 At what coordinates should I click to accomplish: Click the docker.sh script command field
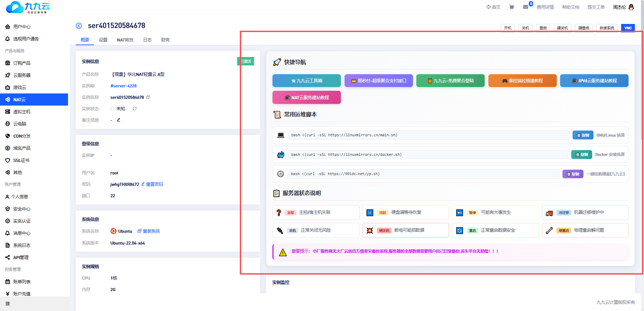(x=428, y=154)
